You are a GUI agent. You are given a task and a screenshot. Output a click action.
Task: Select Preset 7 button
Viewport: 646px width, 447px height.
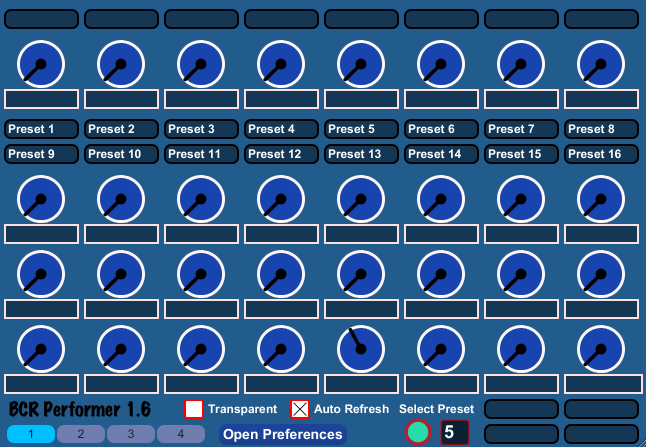coord(521,129)
